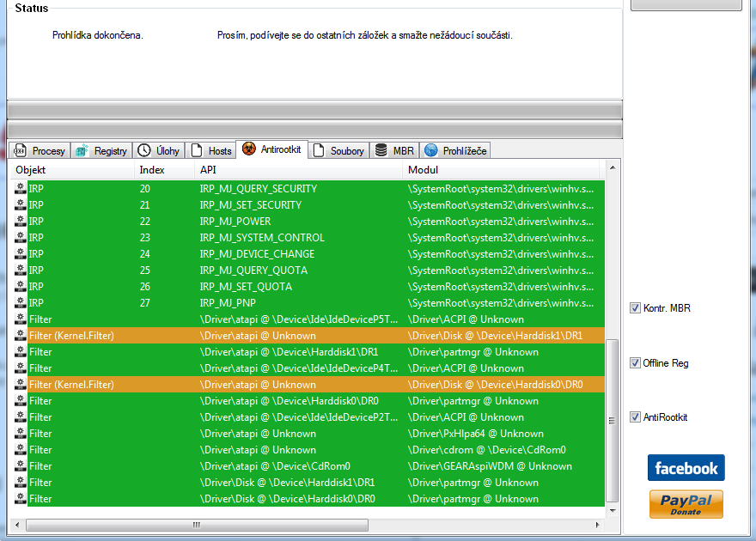Click the \Driver\Disk @ \Device\Harddisk1\DR1 module cell
This screenshot has height=541, width=756.
click(x=495, y=336)
